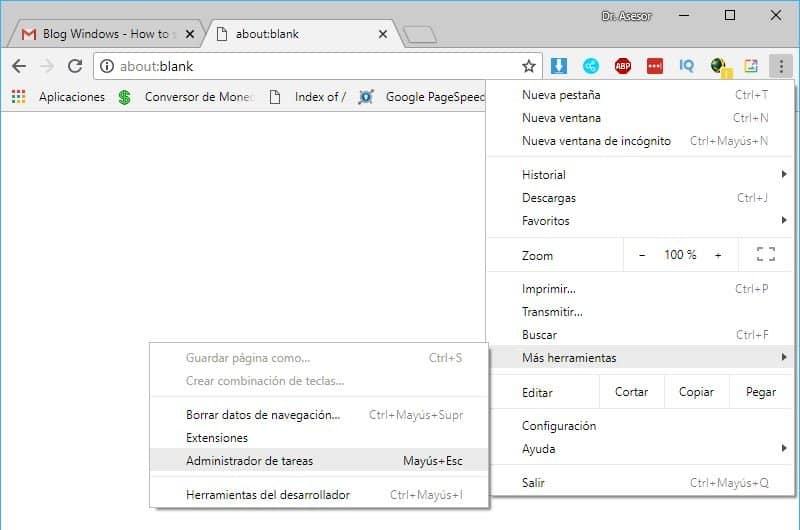Open Nueva ventana de incógnito
The height and width of the screenshot is (530, 800).
pyautogui.click(x=640, y=141)
